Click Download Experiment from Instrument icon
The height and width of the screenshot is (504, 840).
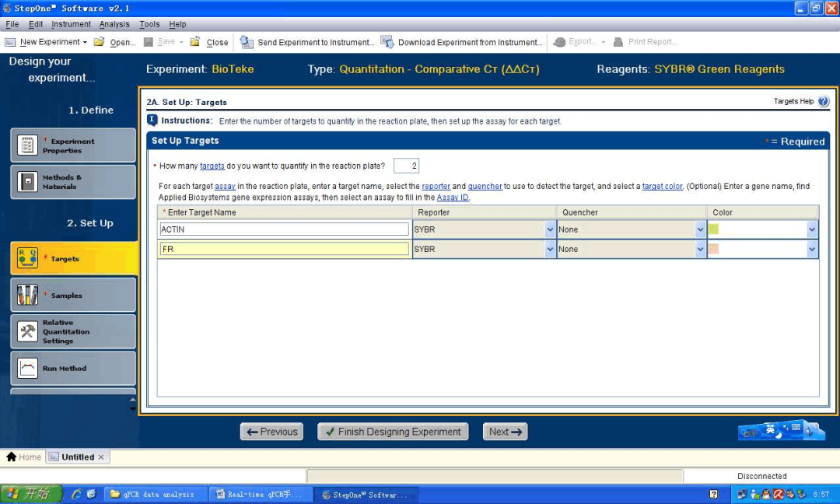[x=387, y=42]
